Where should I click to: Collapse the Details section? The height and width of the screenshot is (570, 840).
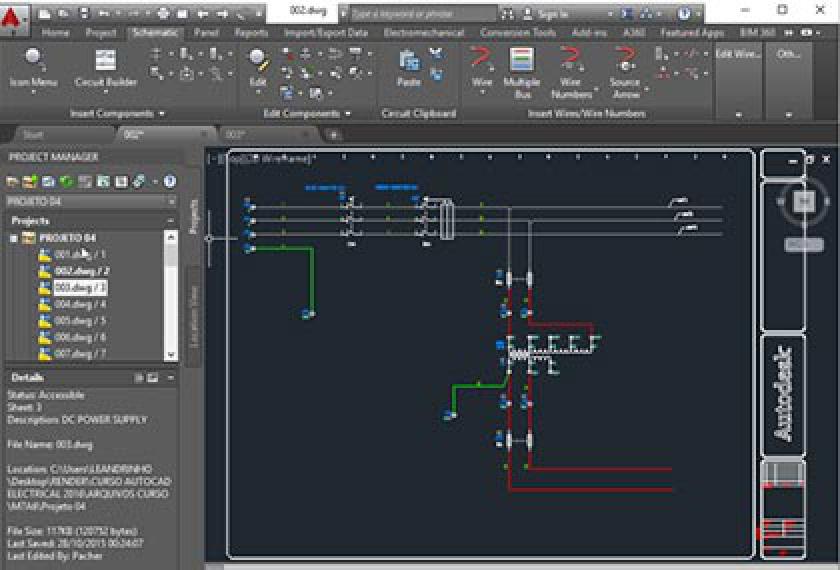tap(171, 378)
